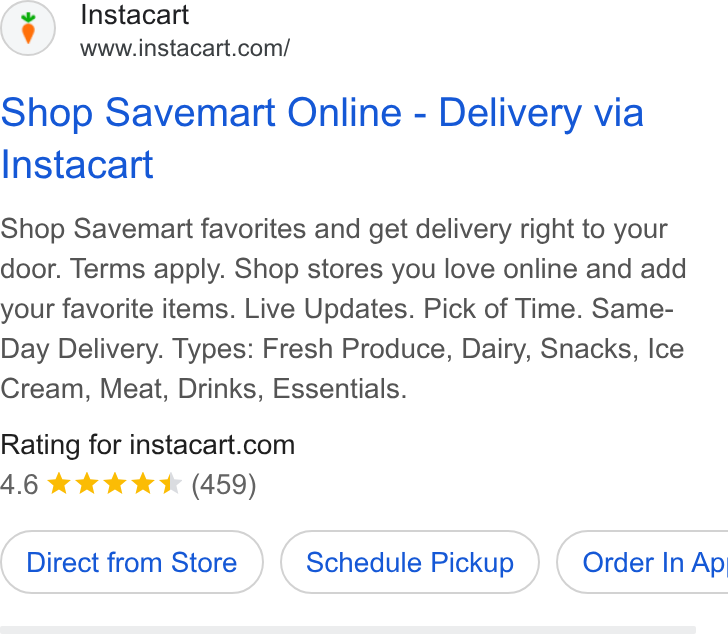Click the 'Terms apply.' text in description
The image size is (728, 634).
(x=148, y=270)
